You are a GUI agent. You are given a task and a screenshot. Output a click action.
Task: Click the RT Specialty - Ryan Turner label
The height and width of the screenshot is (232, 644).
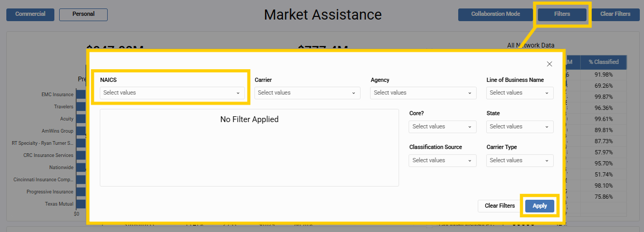42,143
